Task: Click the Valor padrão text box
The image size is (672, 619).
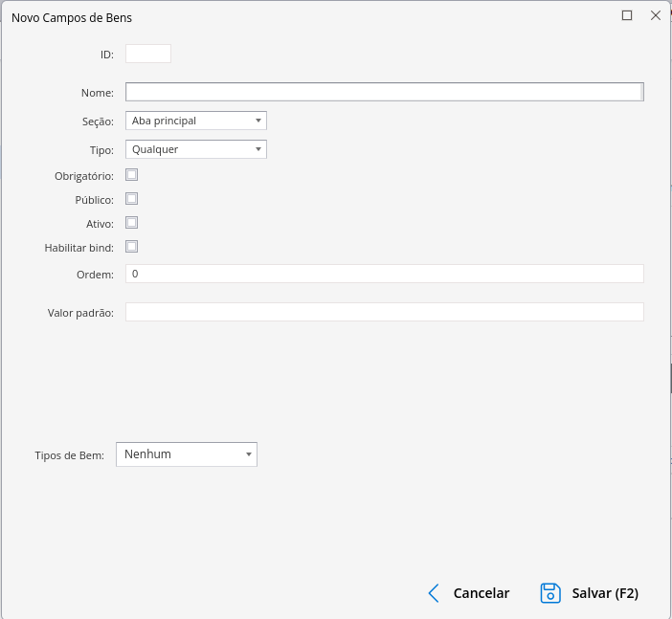Action: pyautogui.click(x=383, y=312)
